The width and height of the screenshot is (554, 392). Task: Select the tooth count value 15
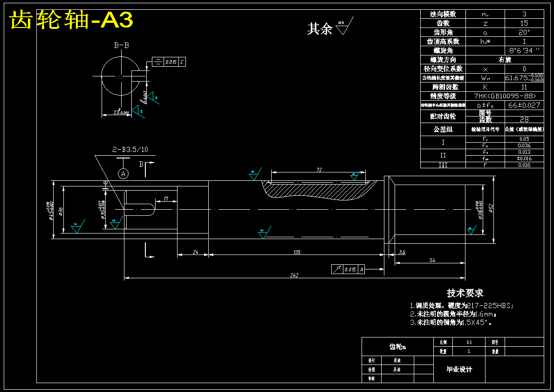(x=524, y=23)
